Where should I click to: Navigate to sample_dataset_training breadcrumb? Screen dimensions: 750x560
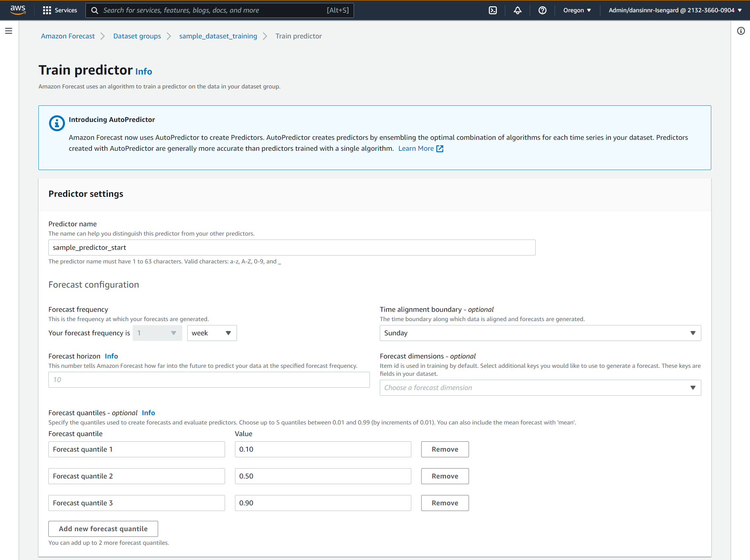tap(218, 36)
